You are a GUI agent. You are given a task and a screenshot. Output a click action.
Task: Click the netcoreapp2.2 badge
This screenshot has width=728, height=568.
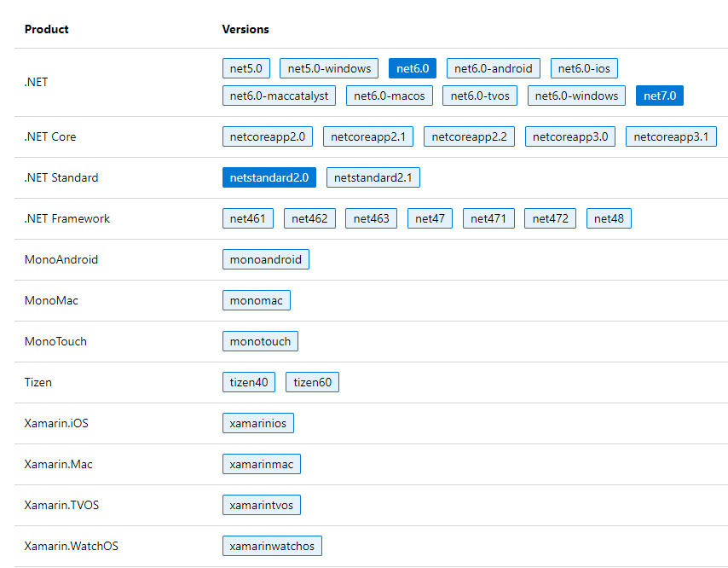coord(470,136)
